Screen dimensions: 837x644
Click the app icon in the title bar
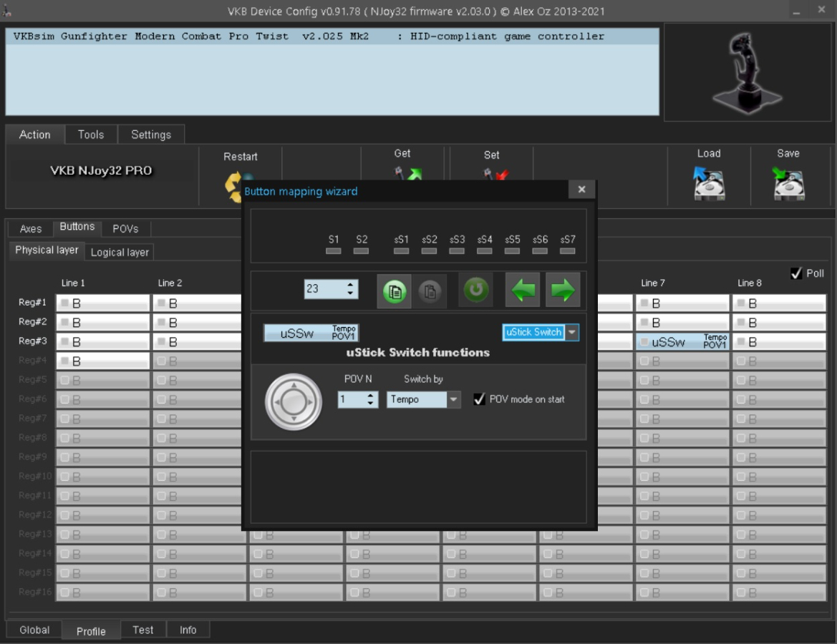7,10
